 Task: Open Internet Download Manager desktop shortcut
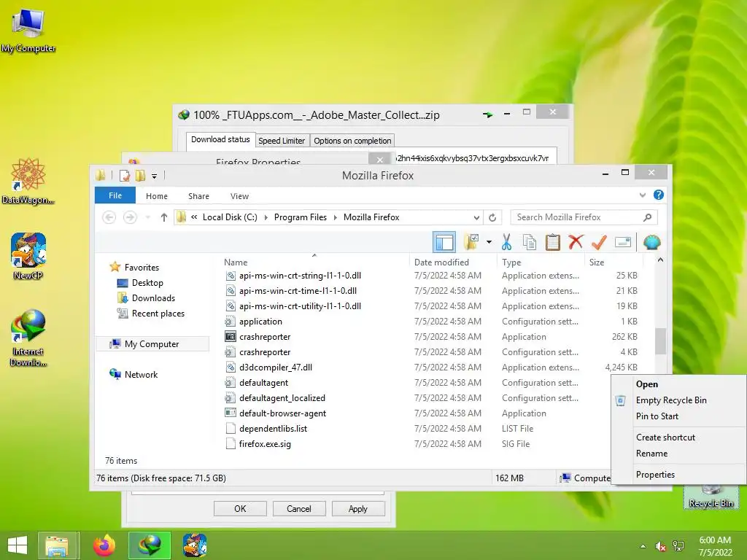[28, 337]
